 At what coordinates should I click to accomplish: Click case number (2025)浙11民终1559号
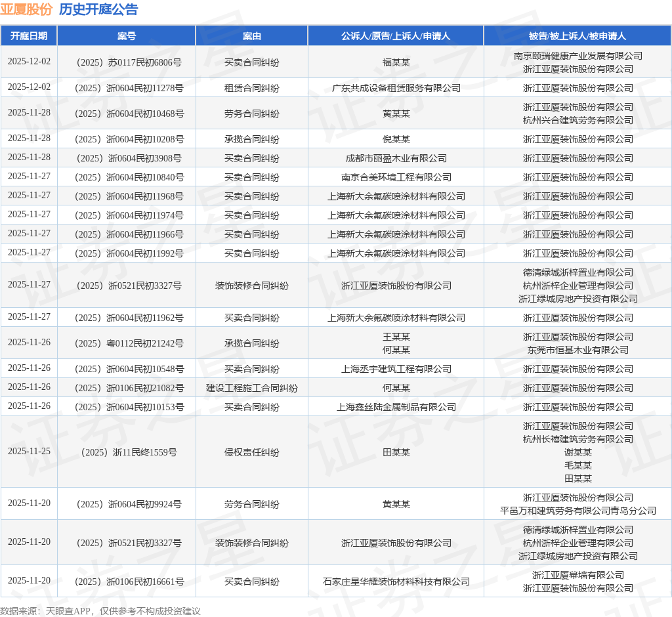click(x=129, y=452)
